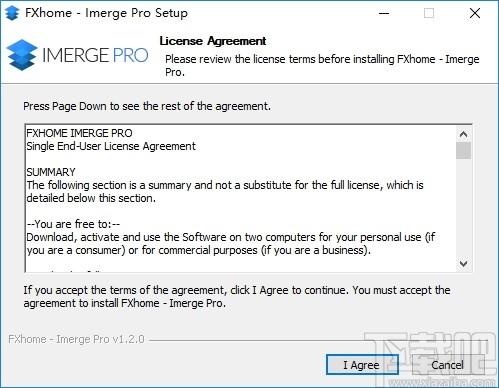Click the license text scrollbar thumb
499x388 pixels.
tap(463, 151)
